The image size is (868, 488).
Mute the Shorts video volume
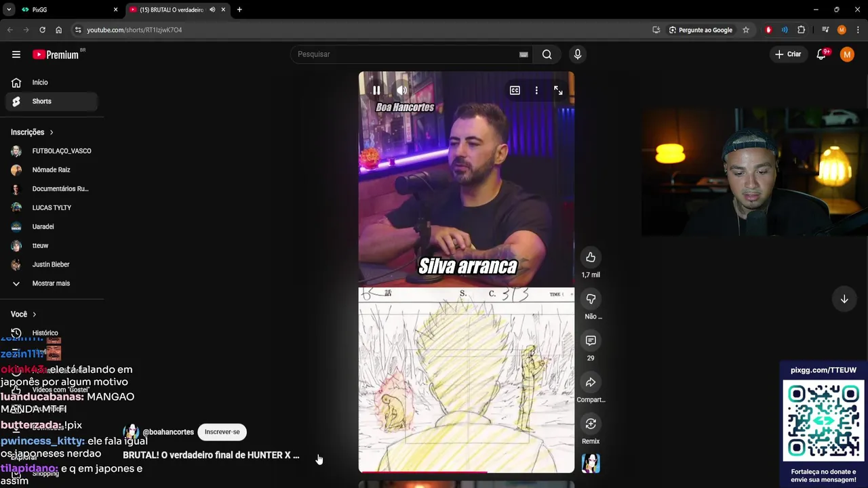tap(402, 90)
